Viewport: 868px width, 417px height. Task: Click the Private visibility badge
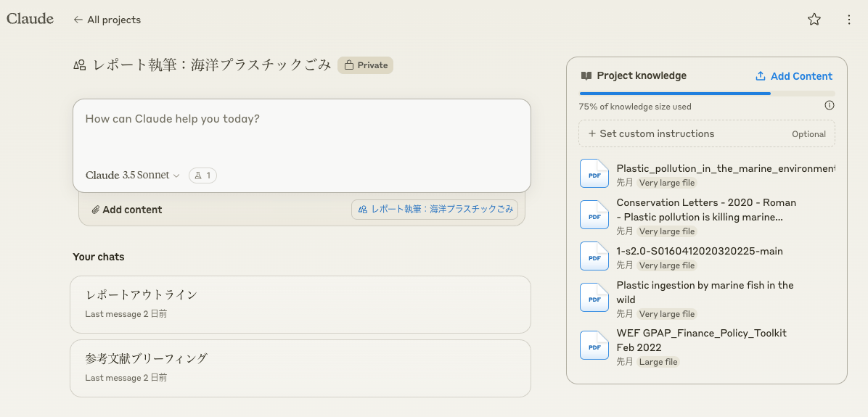[365, 65]
